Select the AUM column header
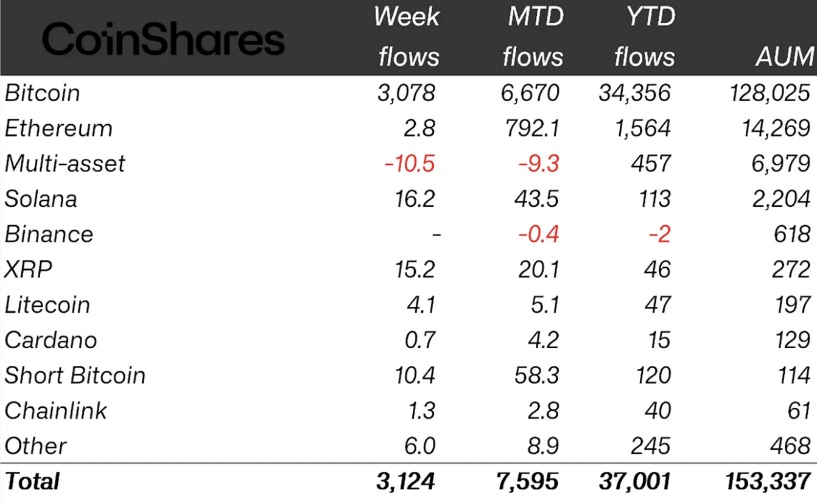The image size is (817, 504). pyautogui.click(x=784, y=57)
